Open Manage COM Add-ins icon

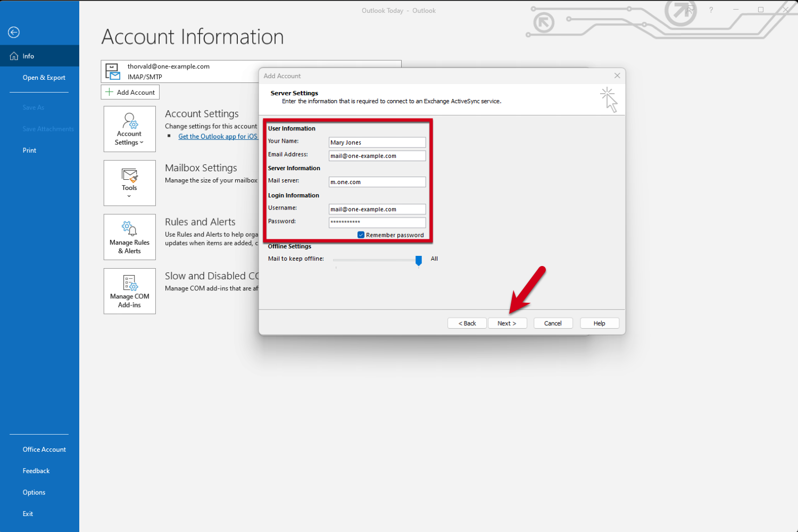(x=130, y=282)
